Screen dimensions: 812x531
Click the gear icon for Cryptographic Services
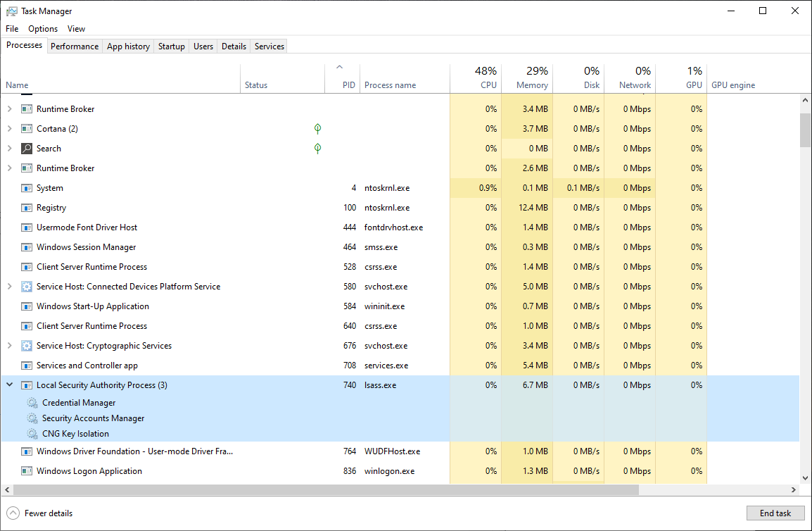[x=27, y=345]
